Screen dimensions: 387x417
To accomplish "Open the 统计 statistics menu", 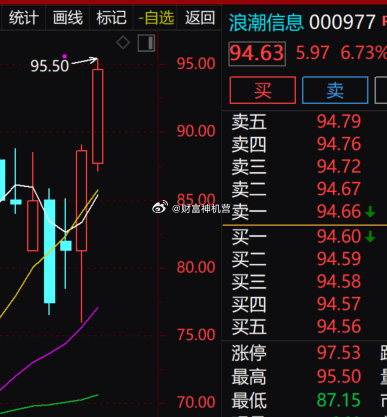I will [23, 18].
